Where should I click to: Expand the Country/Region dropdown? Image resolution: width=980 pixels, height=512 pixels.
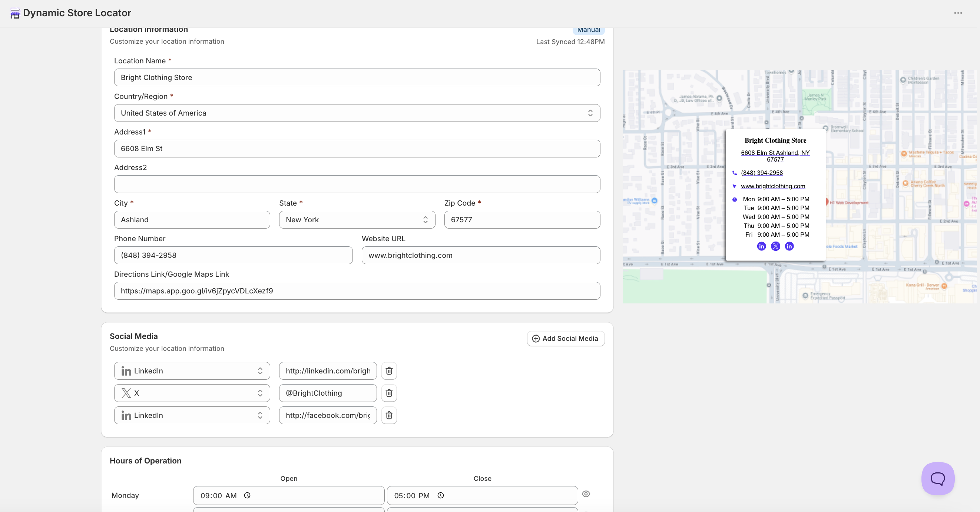tap(357, 113)
